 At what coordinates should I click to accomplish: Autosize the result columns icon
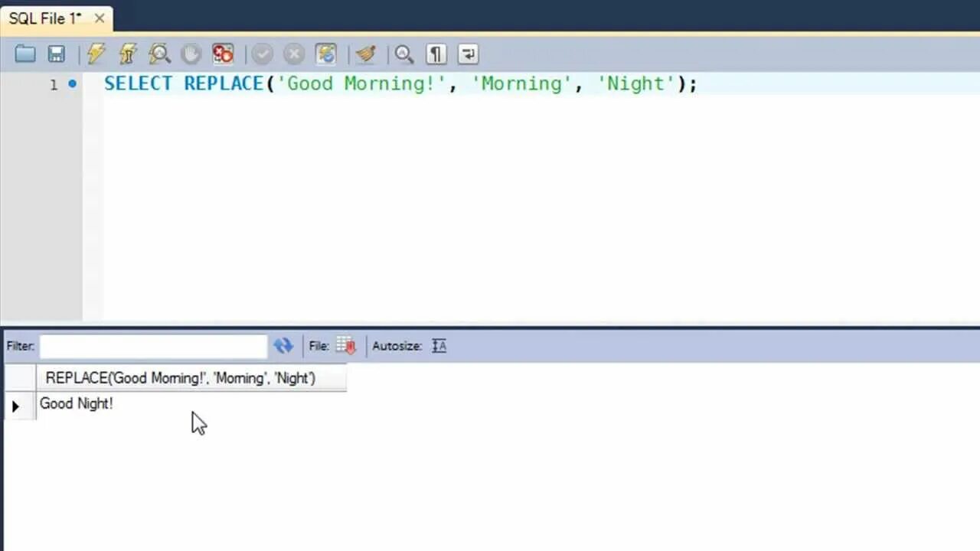coord(439,346)
